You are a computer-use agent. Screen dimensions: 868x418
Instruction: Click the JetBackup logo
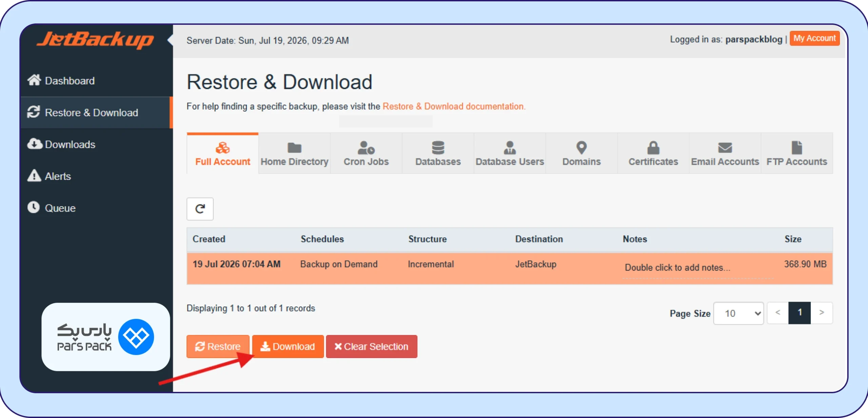95,40
